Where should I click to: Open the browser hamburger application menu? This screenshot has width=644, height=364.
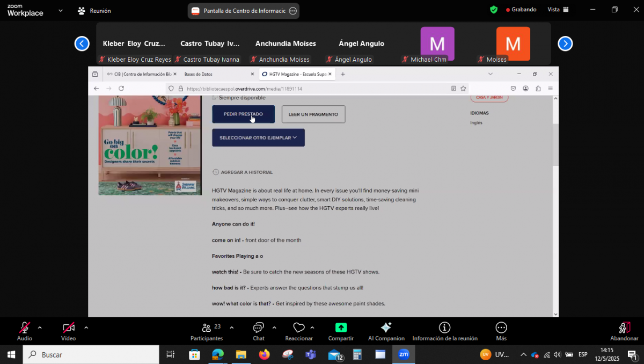point(550,89)
